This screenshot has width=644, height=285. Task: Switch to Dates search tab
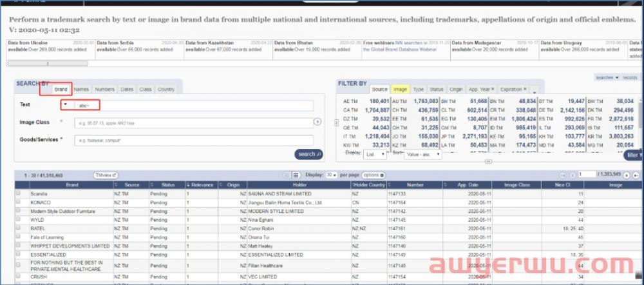(x=127, y=89)
